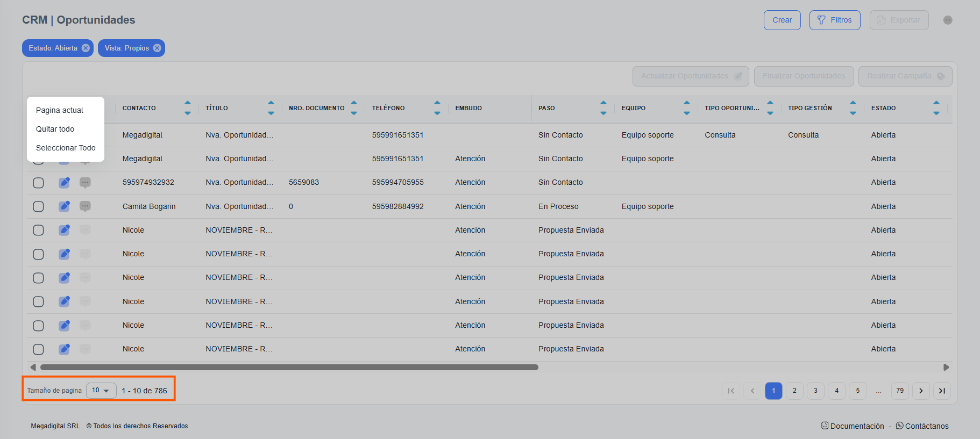This screenshot has width=980, height=439.
Task: Open the page size dropdown
Action: (x=101, y=391)
